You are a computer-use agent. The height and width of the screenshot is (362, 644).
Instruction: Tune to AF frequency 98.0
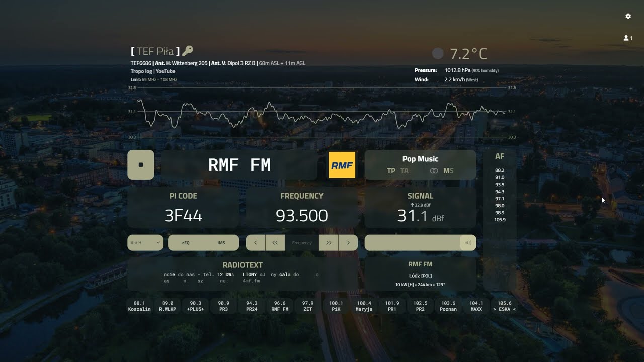pyautogui.click(x=500, y=206)
